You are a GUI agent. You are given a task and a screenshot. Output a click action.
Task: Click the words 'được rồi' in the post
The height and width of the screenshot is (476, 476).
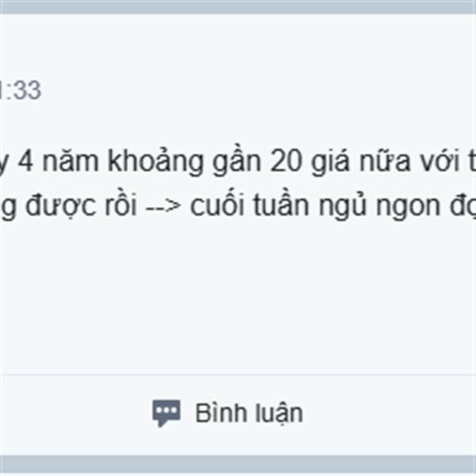tap(81, 206)
